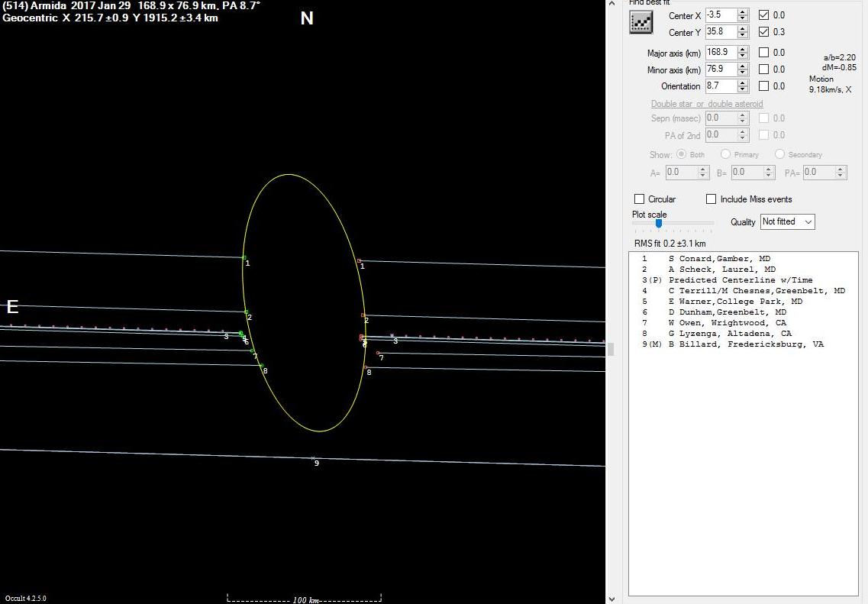This screenshot has width=868, height=604.
Task: Uncheck the Center Y fit checkbox
Action: 764,32
